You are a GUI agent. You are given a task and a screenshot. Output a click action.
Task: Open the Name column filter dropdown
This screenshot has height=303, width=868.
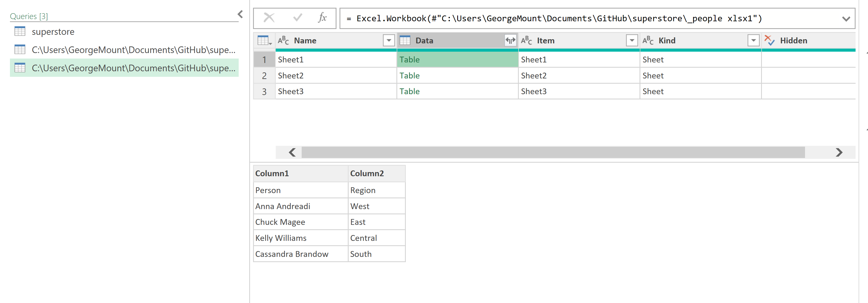(x=388, y=40)
